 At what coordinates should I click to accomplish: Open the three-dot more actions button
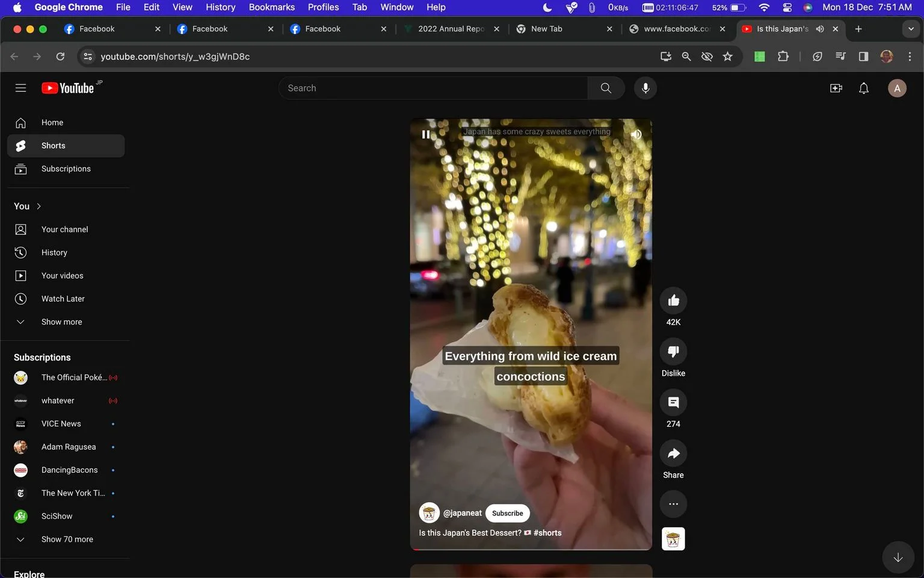673,504
